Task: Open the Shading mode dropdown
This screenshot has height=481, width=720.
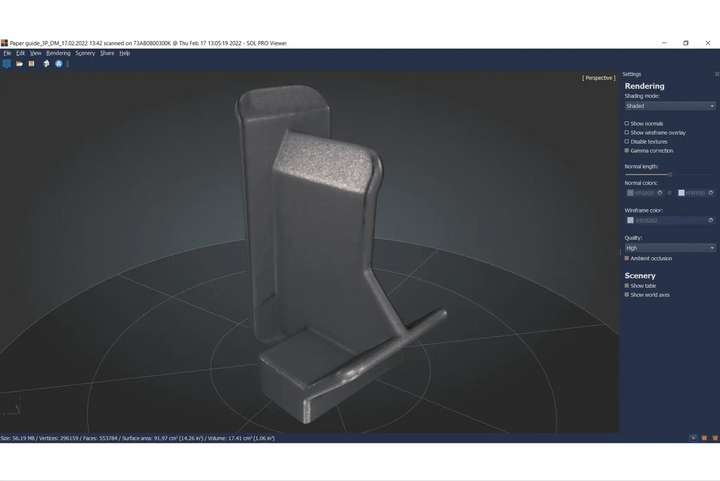Action: click(x=670, y=106)
